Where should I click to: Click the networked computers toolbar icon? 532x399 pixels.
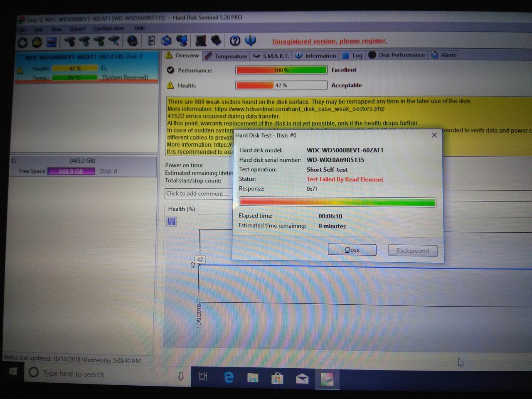pos(182,40)
